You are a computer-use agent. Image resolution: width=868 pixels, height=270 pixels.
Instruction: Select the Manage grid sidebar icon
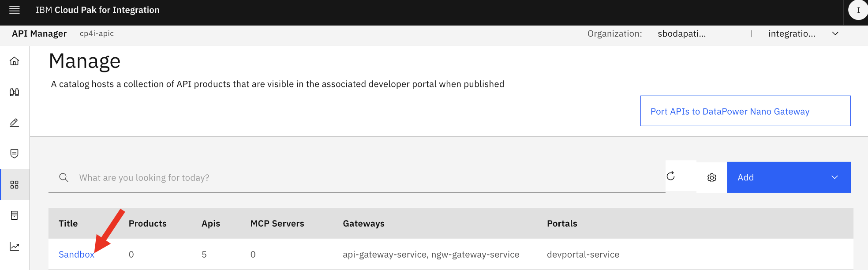pos(15,184)
